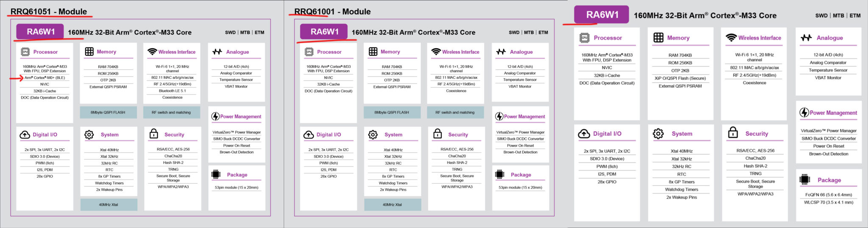
Task: Select the Package chip icon in RRQ61001 diagram
Action: [x=500, y=174]
